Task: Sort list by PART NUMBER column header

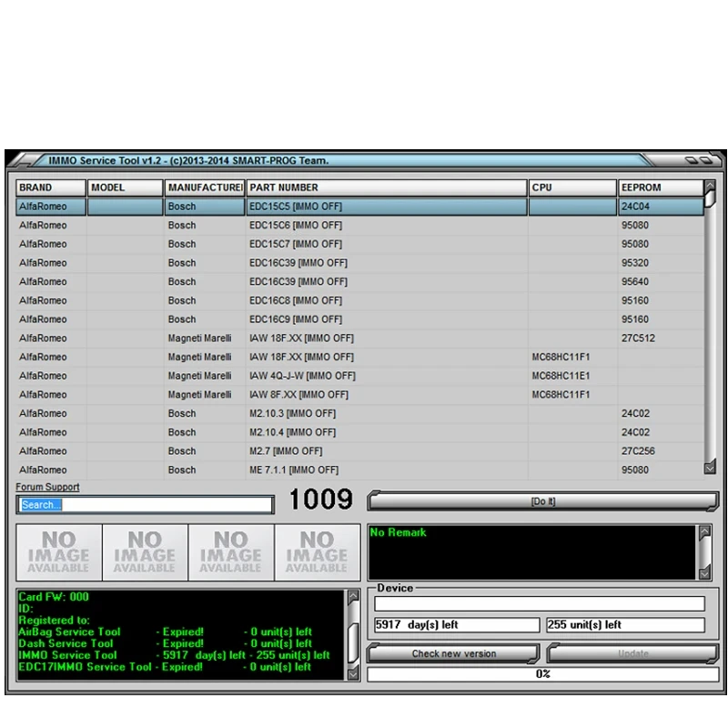Action: 387,187
